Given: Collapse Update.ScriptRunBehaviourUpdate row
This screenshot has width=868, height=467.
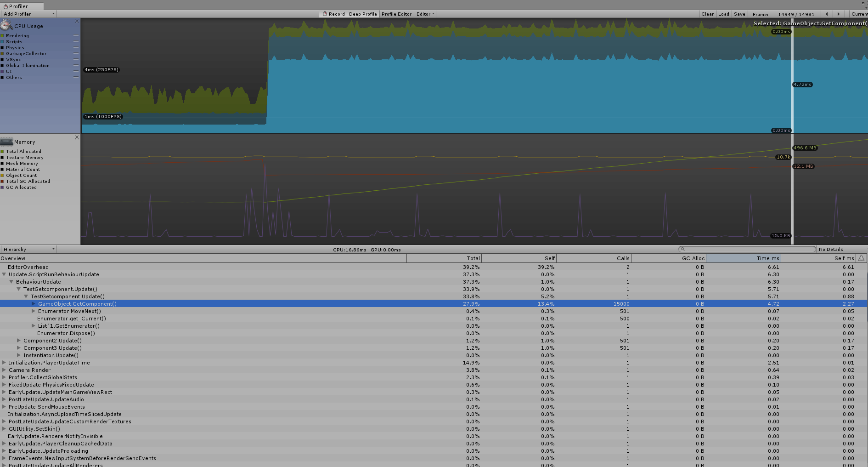Looking at the screenshot, I should (x=4, y=274).
